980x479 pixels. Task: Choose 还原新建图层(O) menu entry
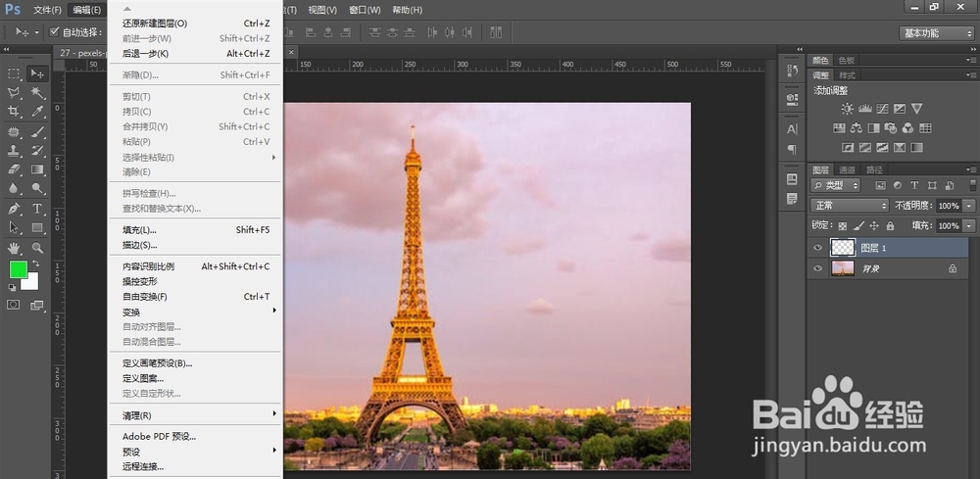[196, 24]
